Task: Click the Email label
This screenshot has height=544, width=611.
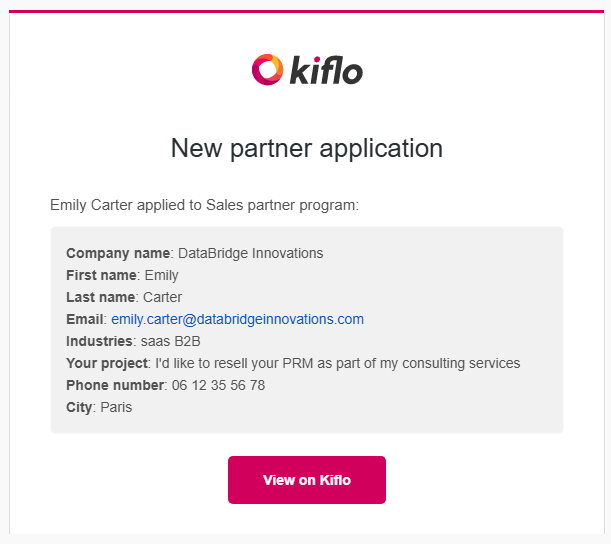Action: pos(85,319)
